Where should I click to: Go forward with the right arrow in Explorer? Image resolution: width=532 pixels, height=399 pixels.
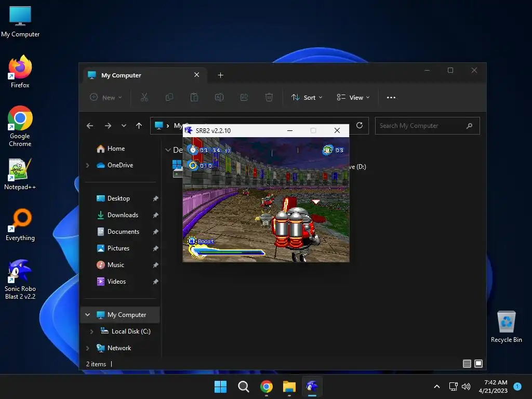click(108, 126)
